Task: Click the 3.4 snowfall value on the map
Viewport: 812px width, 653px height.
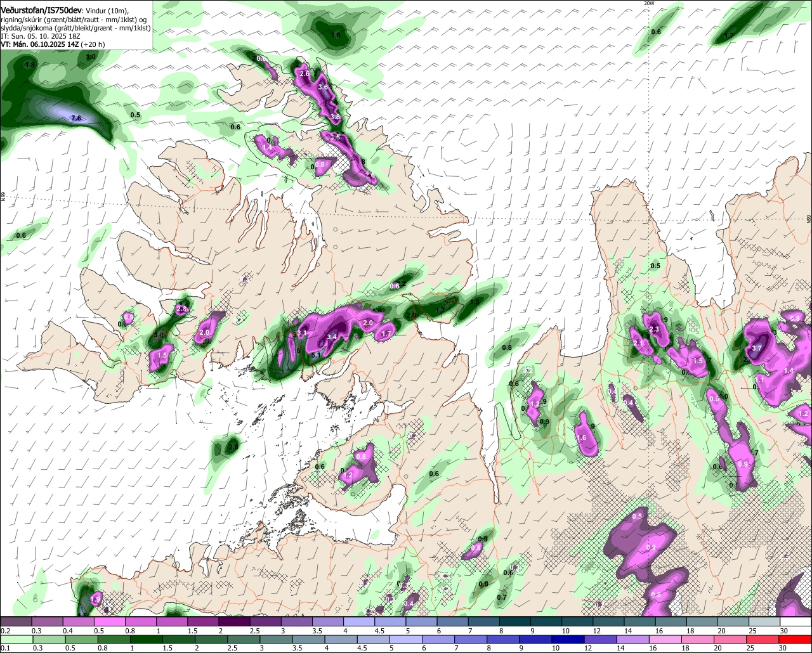Action: coord(331,337)
